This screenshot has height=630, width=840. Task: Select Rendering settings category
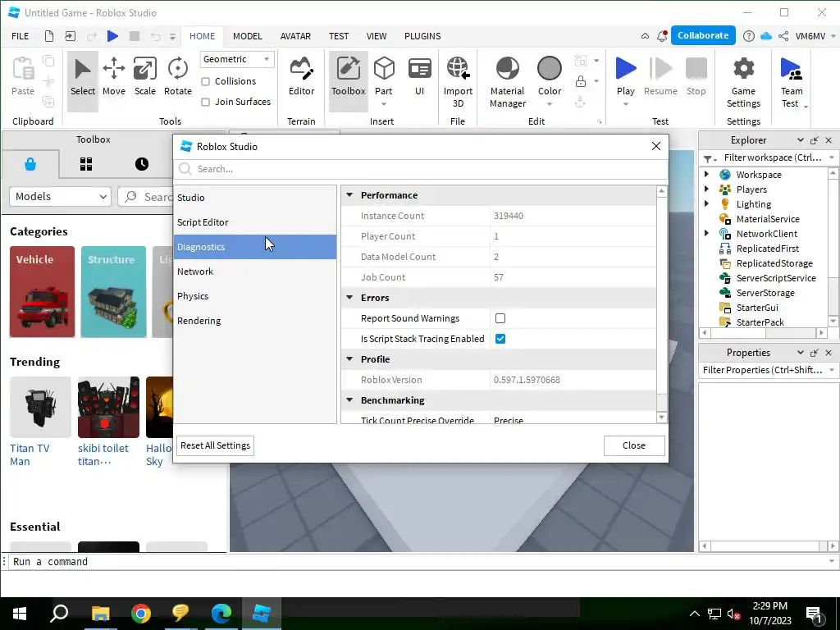(x=255, y=321)
